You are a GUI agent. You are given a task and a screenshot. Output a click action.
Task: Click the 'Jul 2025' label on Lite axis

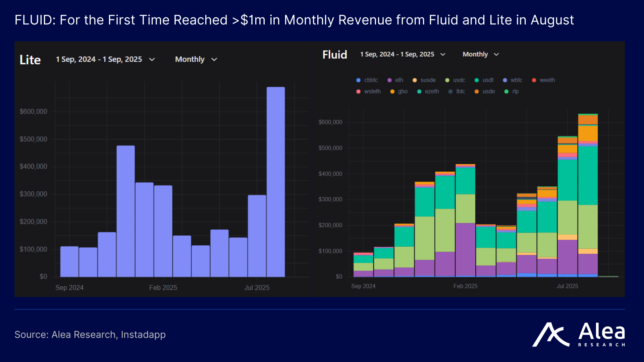[257, 288]
